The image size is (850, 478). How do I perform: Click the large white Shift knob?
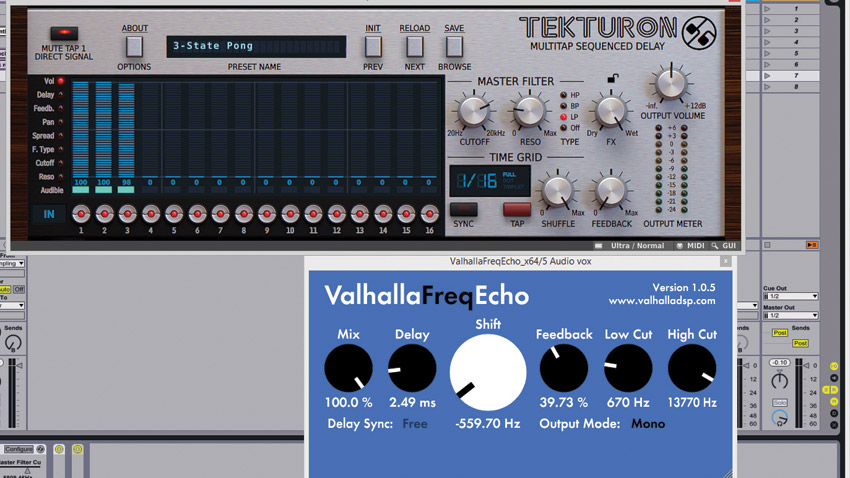488,372
